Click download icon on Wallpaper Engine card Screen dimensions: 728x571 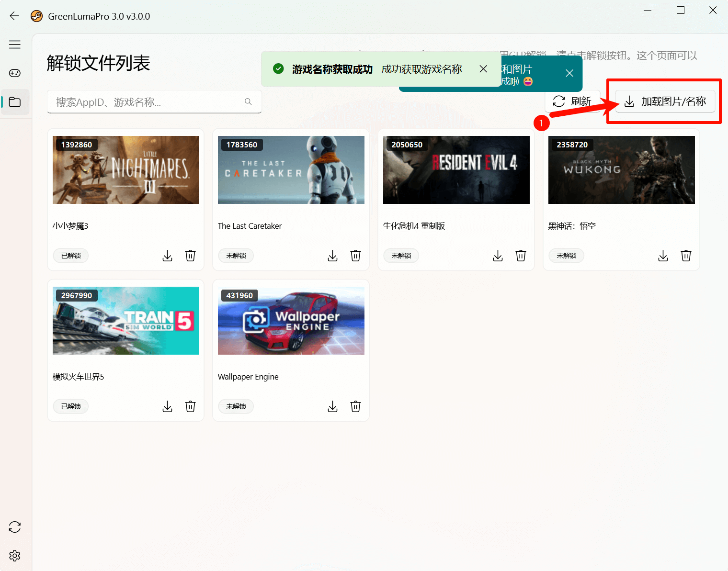pos(332,406)
